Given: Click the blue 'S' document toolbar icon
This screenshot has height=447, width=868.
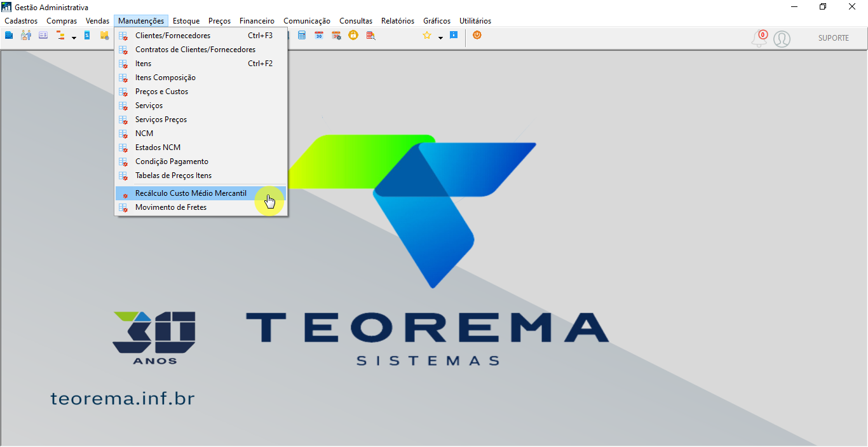Looking at the screenshot, I should [x=87, y=36].
